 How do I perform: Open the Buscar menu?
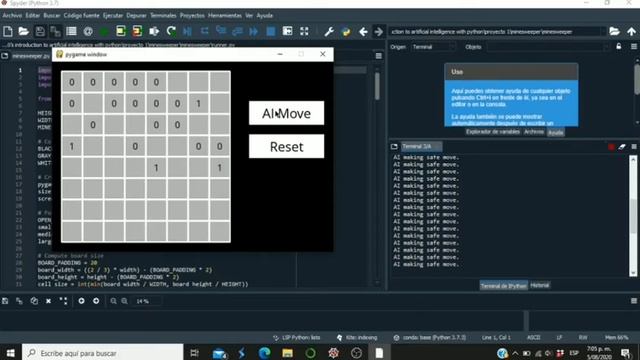click(x=52, y=16)
